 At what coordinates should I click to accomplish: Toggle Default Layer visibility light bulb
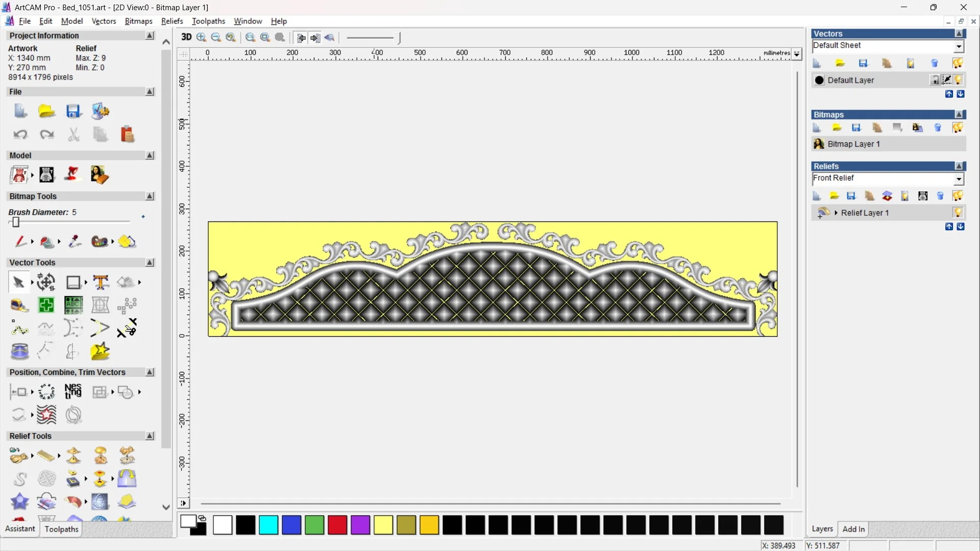959,80
